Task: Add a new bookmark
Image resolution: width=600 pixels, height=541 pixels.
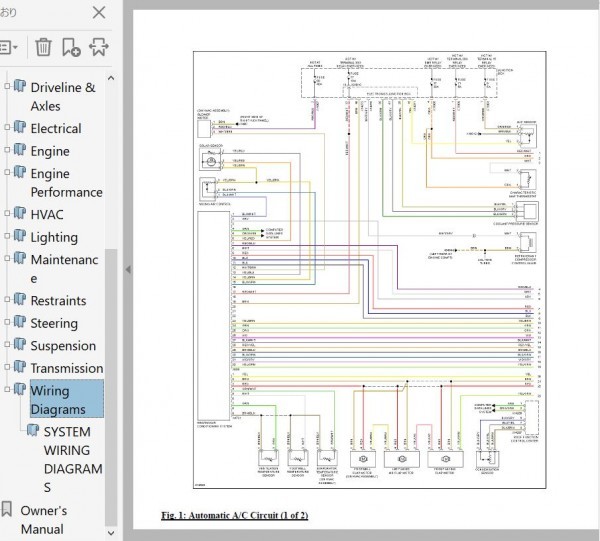Action: [x=71, y=47]
